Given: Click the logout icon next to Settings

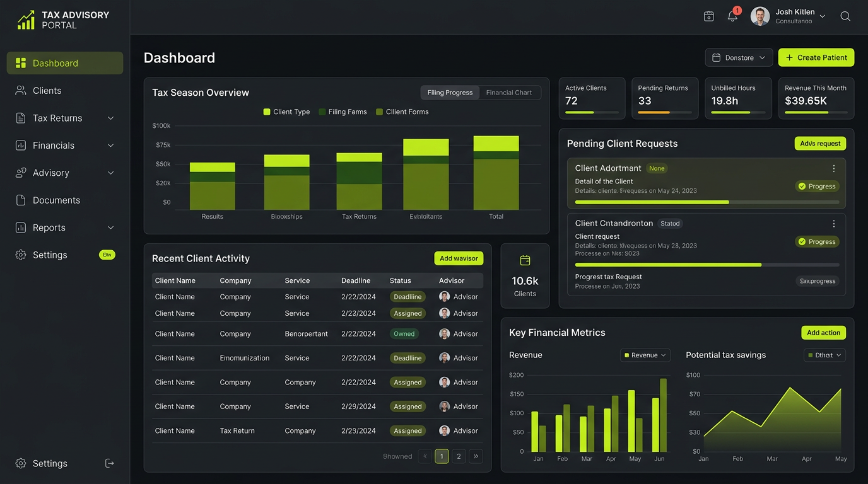Looking at the screenshot, I should coord(109,463).
